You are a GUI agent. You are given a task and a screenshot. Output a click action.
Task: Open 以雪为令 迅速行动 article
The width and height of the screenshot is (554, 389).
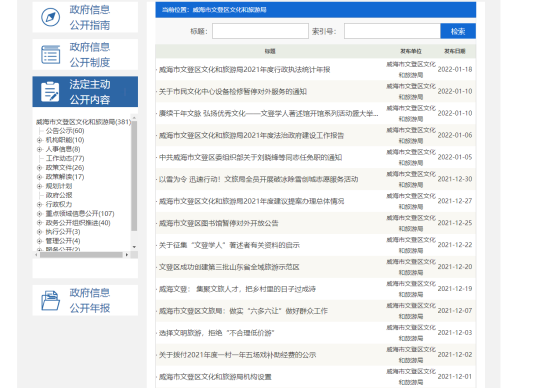pyautogui.click(x=258, y=179)
